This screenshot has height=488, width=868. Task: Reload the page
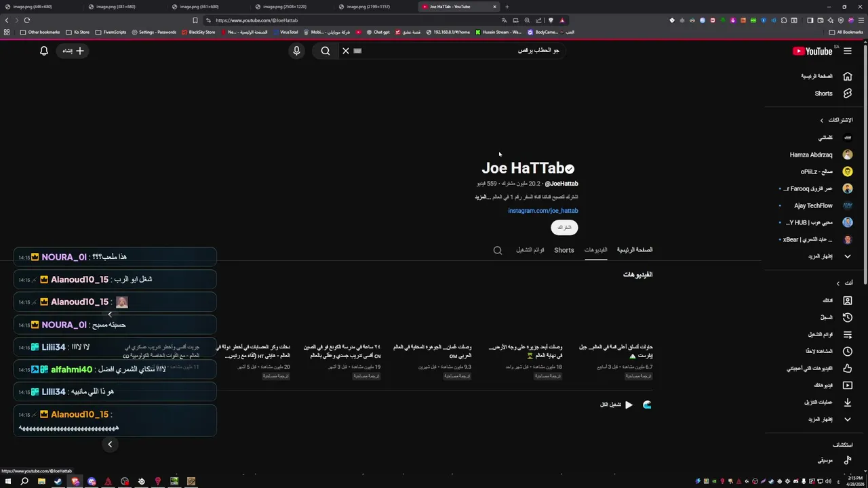[x=27, y=20]
